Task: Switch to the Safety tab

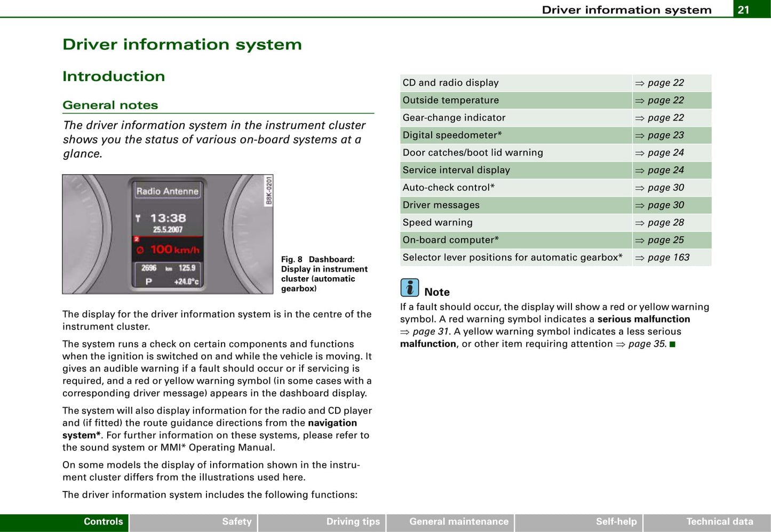Action: [193, 522]
